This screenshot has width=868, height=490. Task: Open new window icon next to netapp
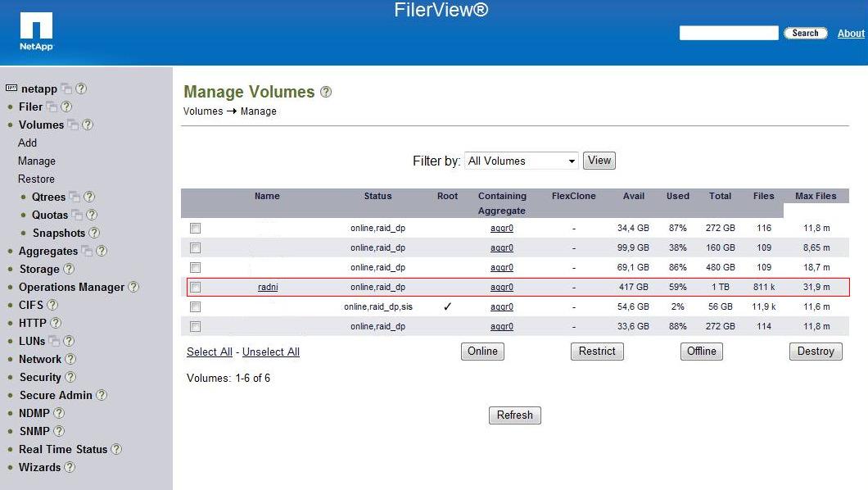[66, 88]
